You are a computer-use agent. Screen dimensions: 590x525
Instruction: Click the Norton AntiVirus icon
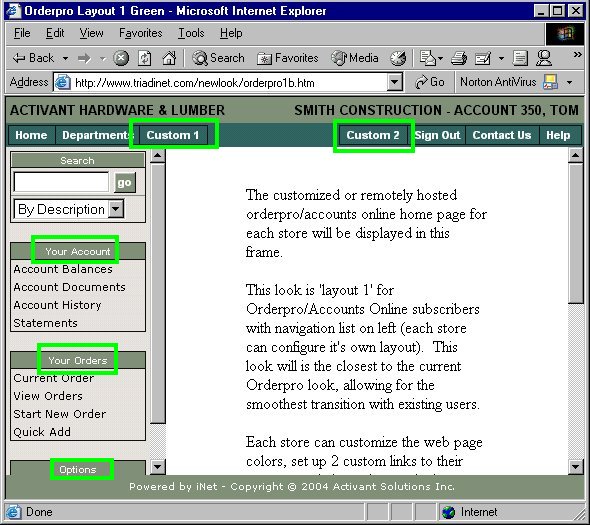(550, 82)
